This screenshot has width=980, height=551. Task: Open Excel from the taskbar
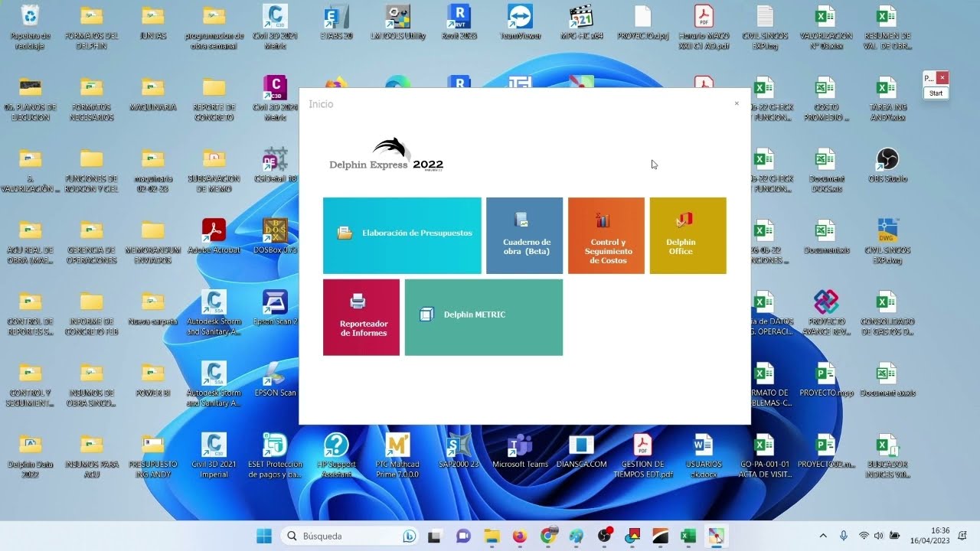688,536
